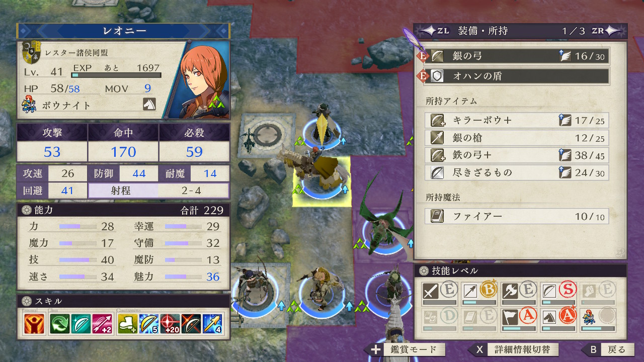Viewport: 644px width, 362px height.
Task: Switch to next page with ZR arrow
Action: tap(607, 31)
